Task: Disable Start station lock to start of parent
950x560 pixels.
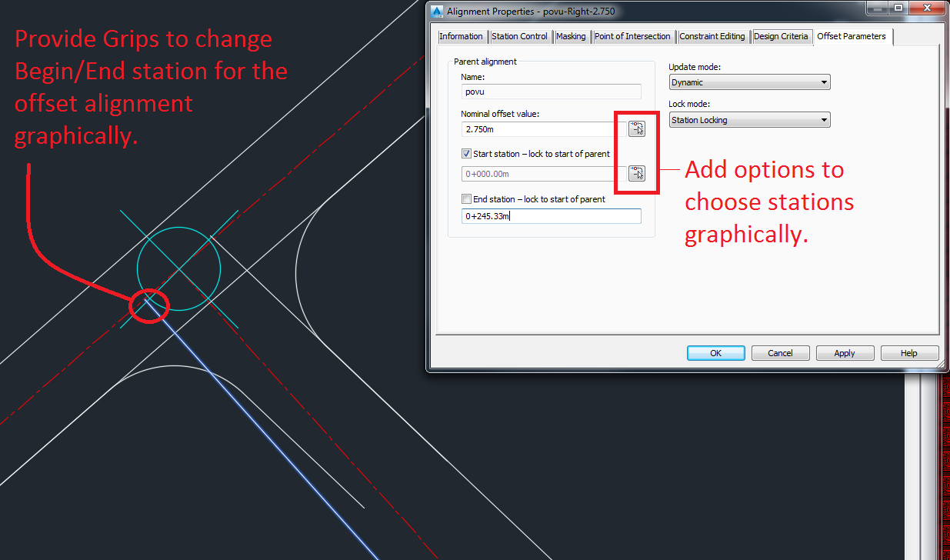Action: click(466, 153)
